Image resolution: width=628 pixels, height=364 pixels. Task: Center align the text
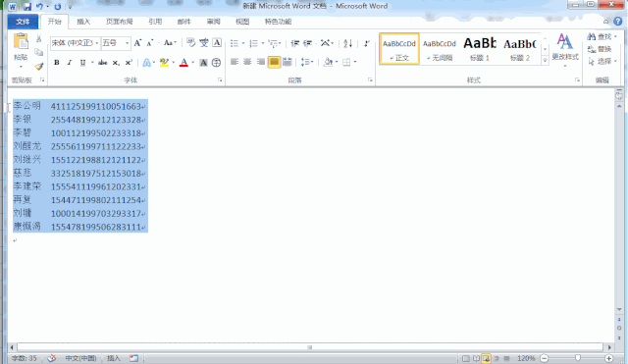coord(247,62)
